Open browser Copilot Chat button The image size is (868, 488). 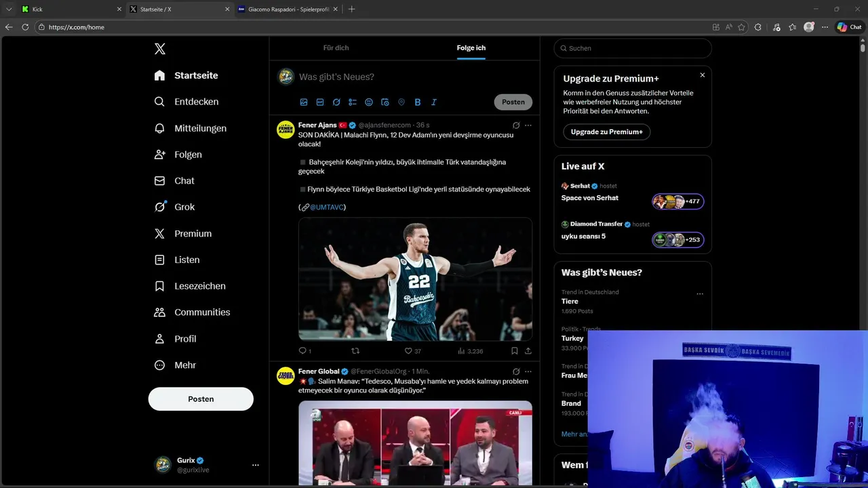click(x=850, y=27)
